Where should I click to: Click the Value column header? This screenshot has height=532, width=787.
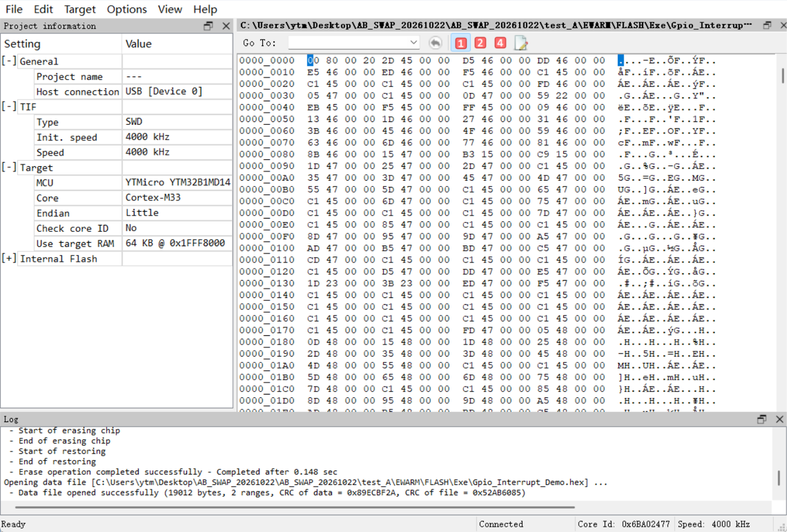(x=177, y=44)
